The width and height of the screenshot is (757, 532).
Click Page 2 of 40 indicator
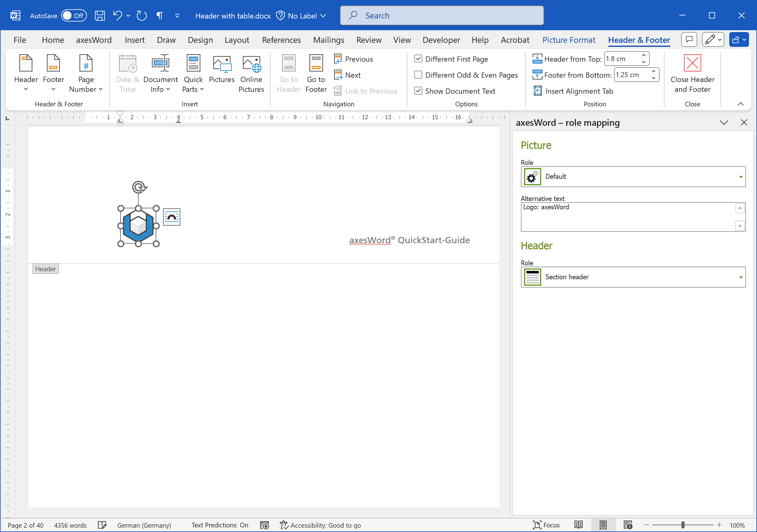click(x=25, y=525)
